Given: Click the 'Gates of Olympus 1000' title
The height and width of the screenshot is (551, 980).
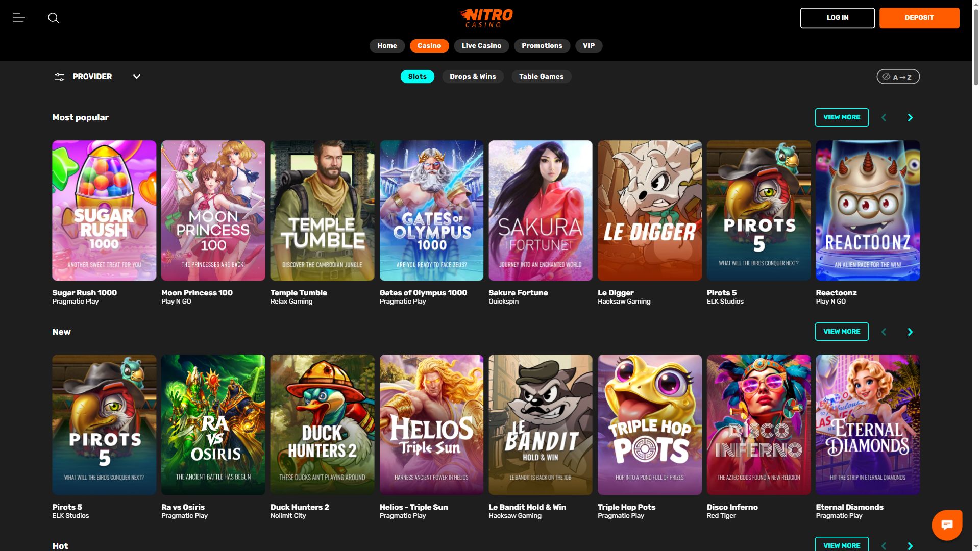Looking at the screenshot, I should pyautogui.click(x=423, y=293).
